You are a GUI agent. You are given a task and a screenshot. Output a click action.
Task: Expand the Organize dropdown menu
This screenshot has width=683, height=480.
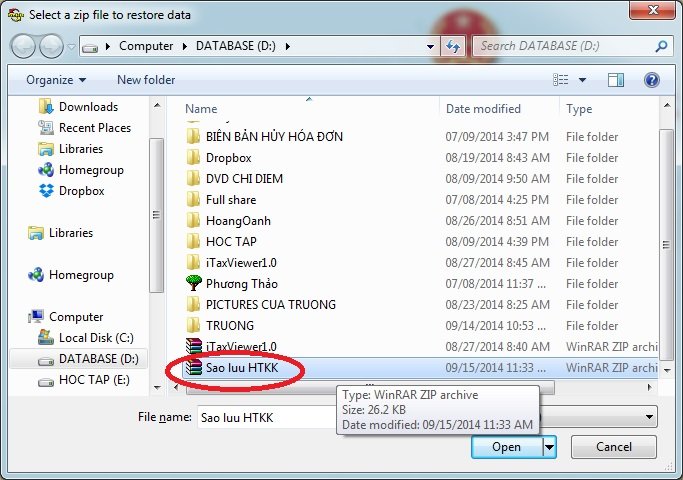coord(56,80)
